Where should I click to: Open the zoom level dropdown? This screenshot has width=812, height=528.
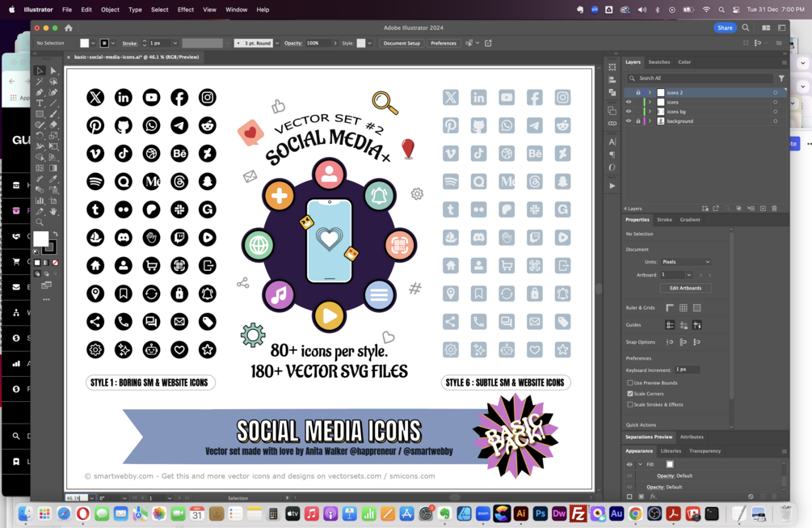click(91, 498)
